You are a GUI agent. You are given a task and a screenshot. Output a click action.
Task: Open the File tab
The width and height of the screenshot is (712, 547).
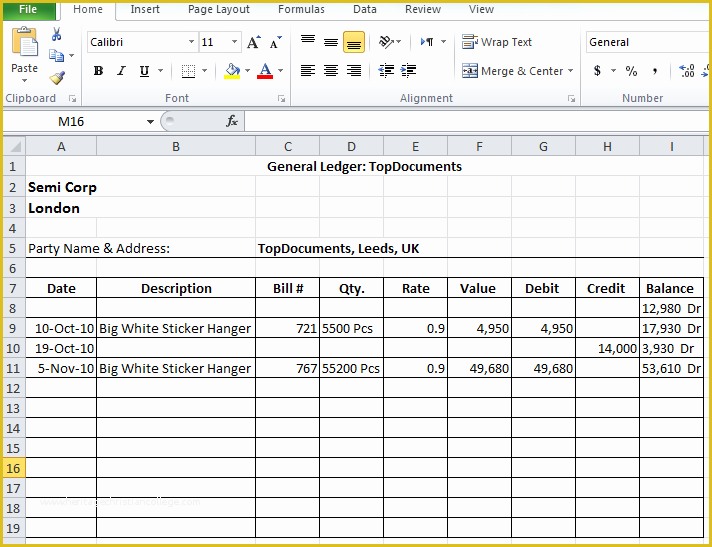28,10
